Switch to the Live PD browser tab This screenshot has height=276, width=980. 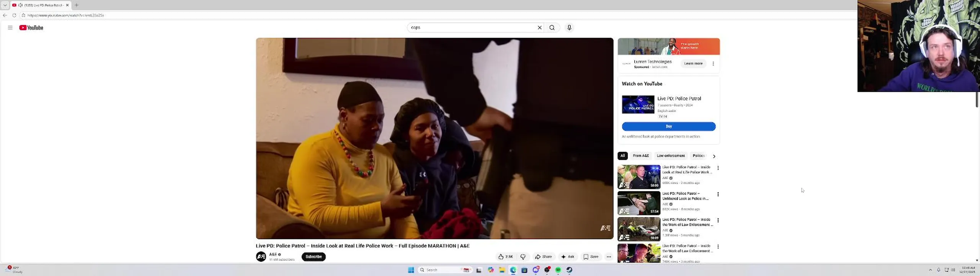[x=41, y=5]
